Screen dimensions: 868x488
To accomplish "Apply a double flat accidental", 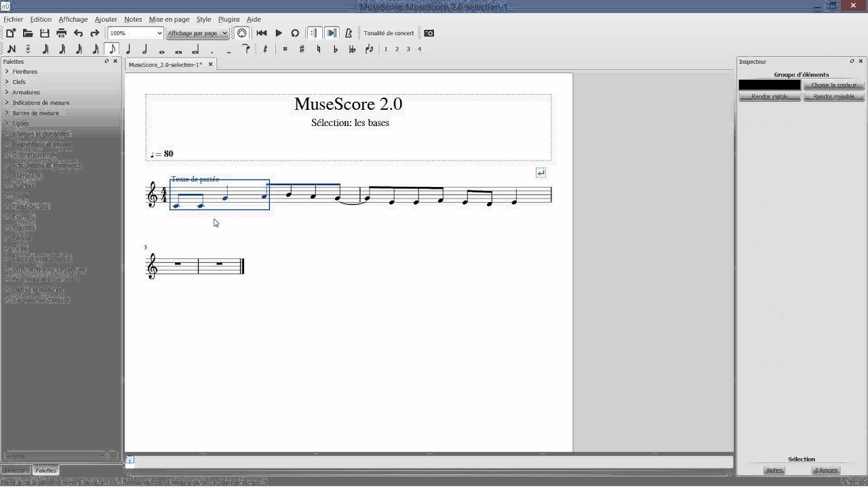I will click(352, 49).
